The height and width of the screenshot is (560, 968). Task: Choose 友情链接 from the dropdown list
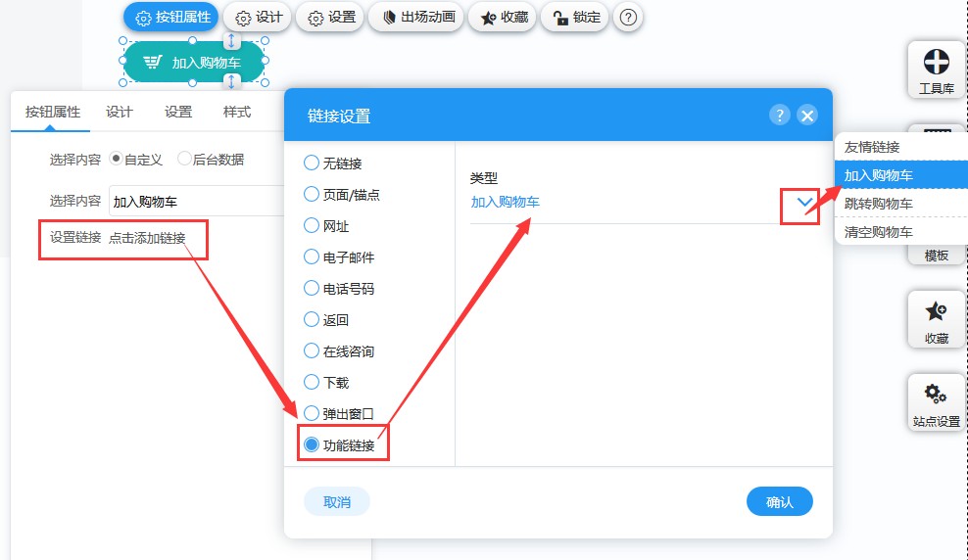click(x=900, y=147)
